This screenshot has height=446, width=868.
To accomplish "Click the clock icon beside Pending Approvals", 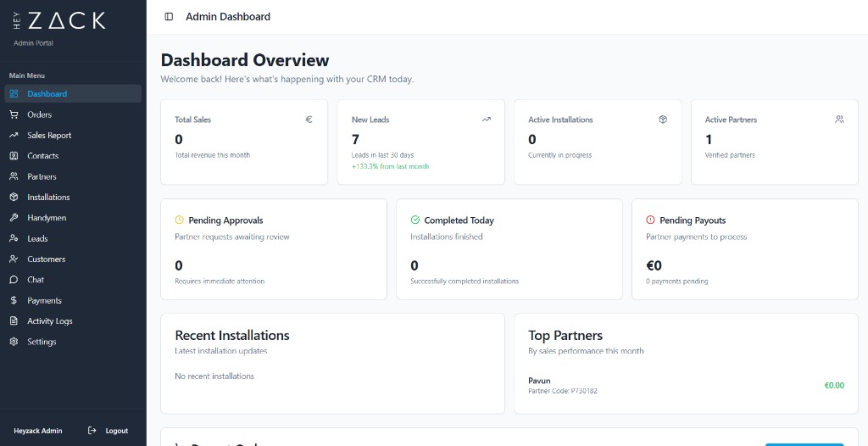I will [x=180, y=220].
